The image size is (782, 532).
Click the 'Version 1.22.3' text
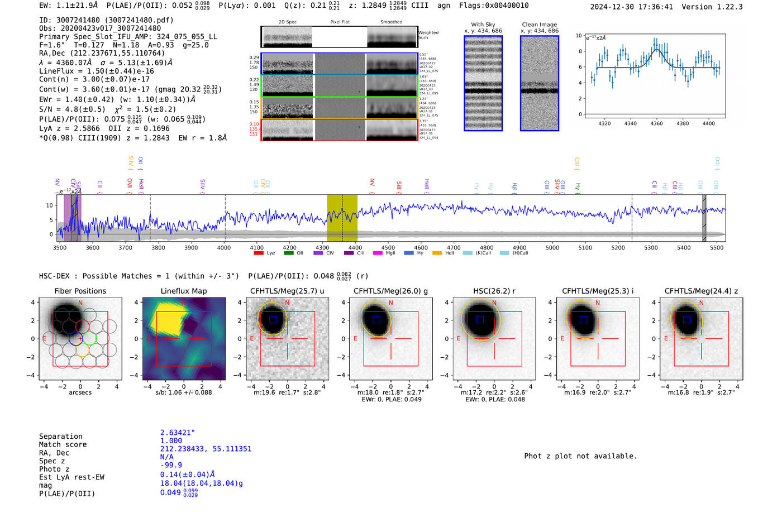(x=712, y=7)
